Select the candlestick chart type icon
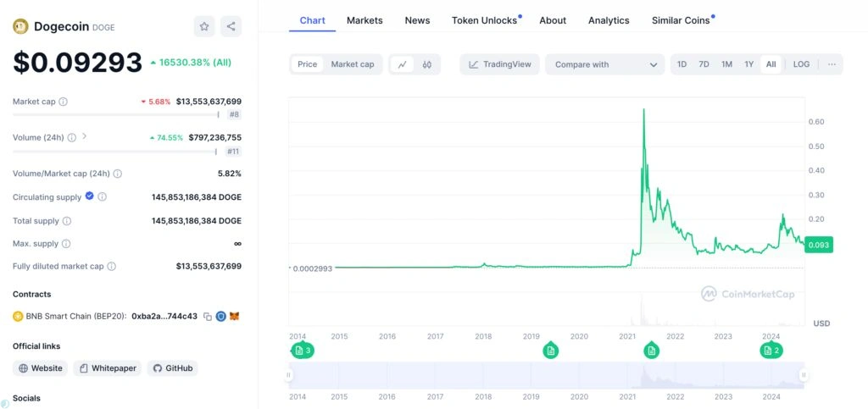The image size is (868, 409). [427, 64]
